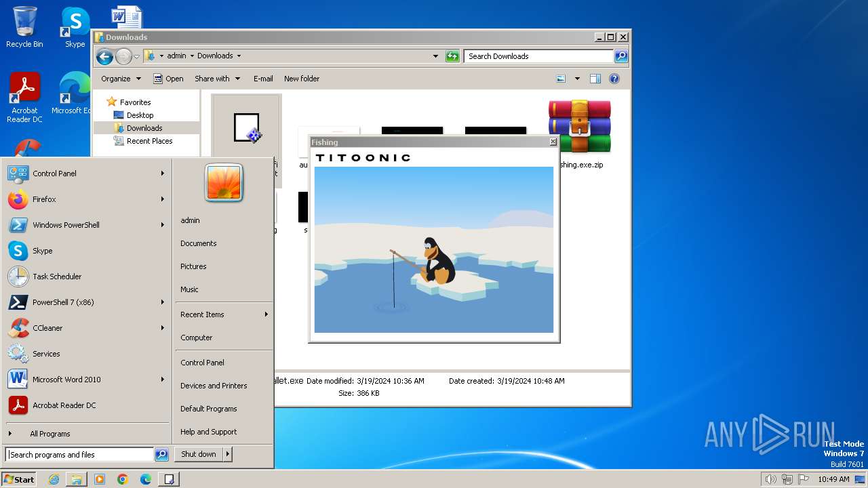Click Search programs and files field

pyautogui.click(x=79, y=455)
